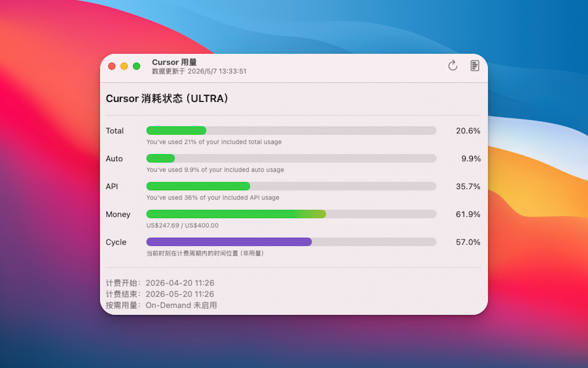Click the Total usage progress bar
The width and height of the screenshot is (588, 368).
(x=292, y=130)
